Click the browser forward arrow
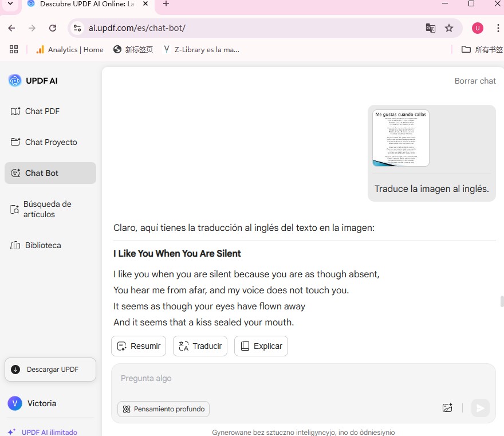The height and width of the screenshot is (436, 504). [32, 28]
